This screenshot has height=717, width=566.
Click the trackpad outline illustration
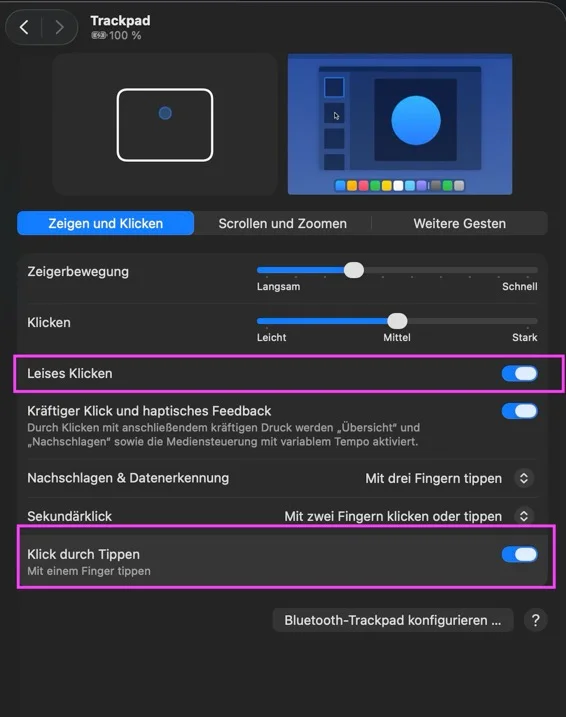point(165,125)
